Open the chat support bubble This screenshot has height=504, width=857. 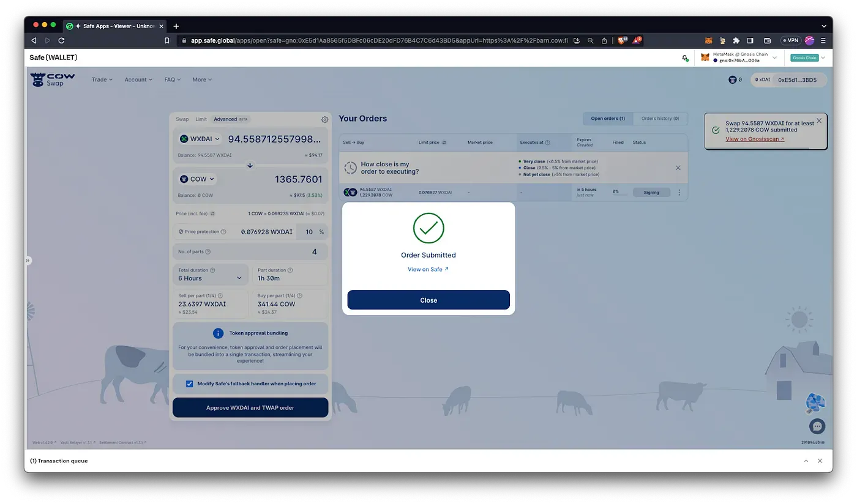tap(817, 426)
